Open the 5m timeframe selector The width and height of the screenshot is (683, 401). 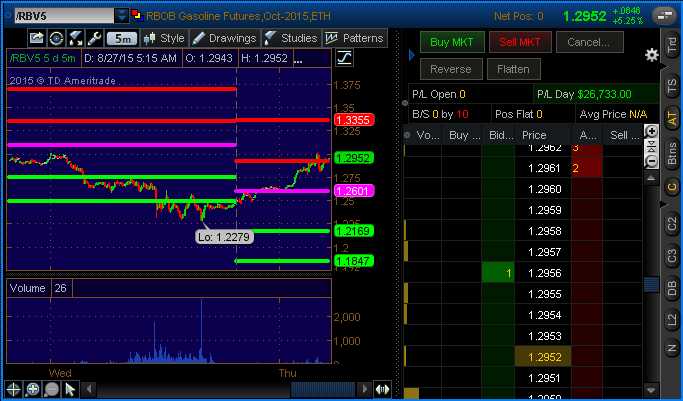tap(122, 38)
